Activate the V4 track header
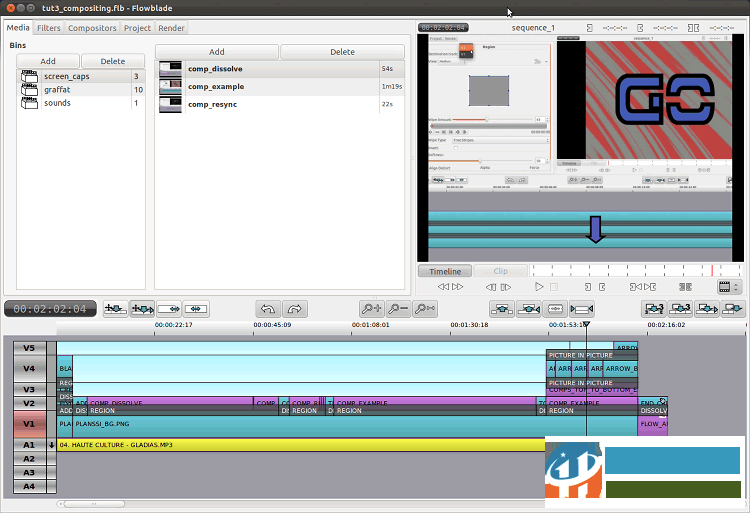The image size is (750, 513). click(x=29, y=369)
